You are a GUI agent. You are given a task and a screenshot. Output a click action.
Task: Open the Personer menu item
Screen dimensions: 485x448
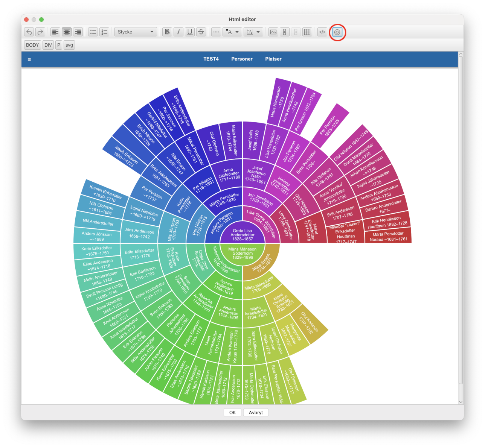(x=242, y=59)
